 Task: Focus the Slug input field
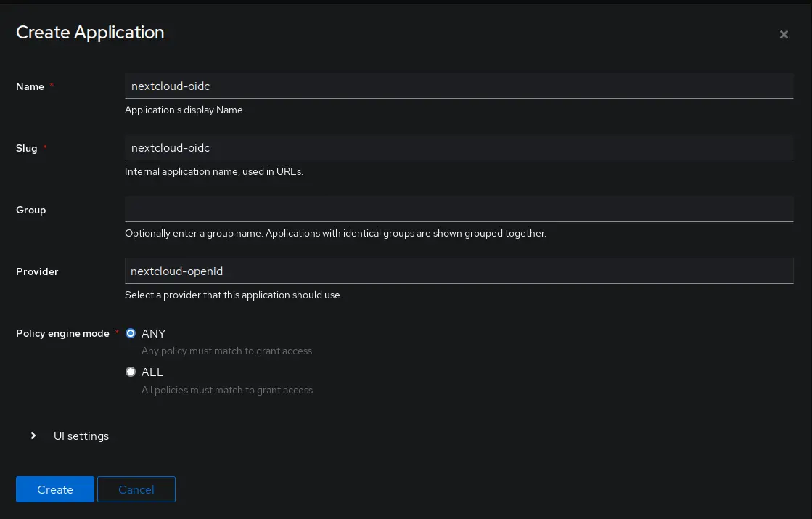(459, 147)
